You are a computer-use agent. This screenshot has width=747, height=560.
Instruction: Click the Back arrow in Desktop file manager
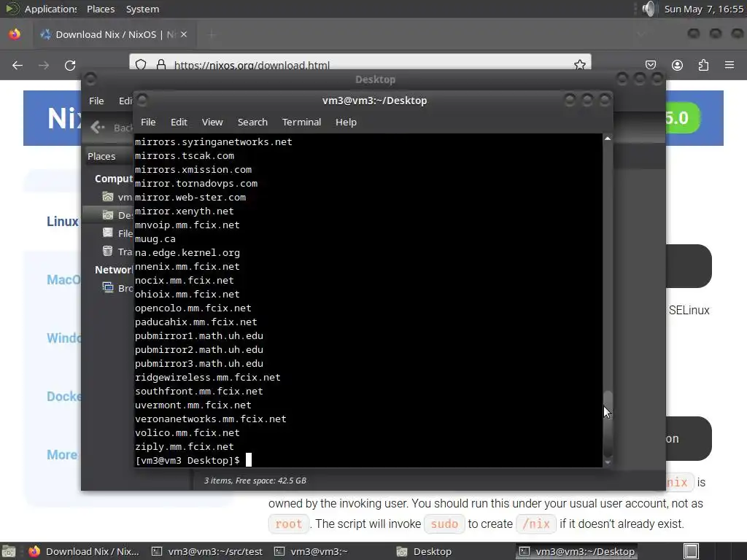pyautogui.click(x=98, y=127)
